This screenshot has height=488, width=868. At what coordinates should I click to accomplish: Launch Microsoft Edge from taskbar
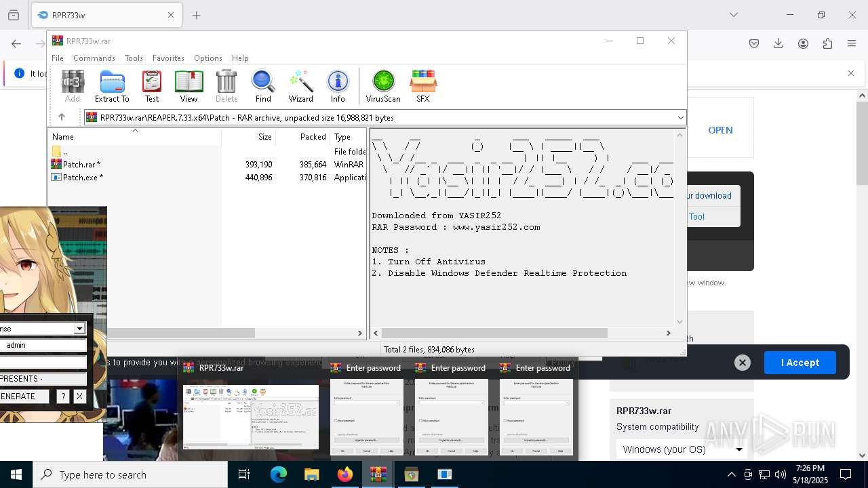coord(279,474)
